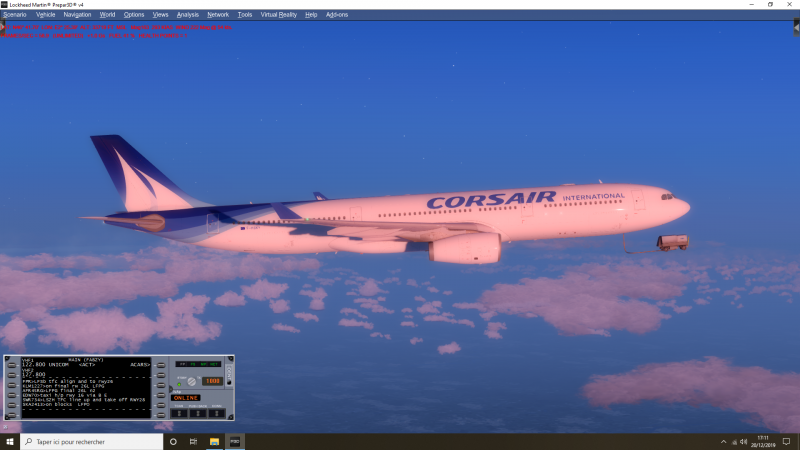The height and width of the screenshot is (450, 800).
Task: Open the Scenario menu
Action: [x=14, y=15]
